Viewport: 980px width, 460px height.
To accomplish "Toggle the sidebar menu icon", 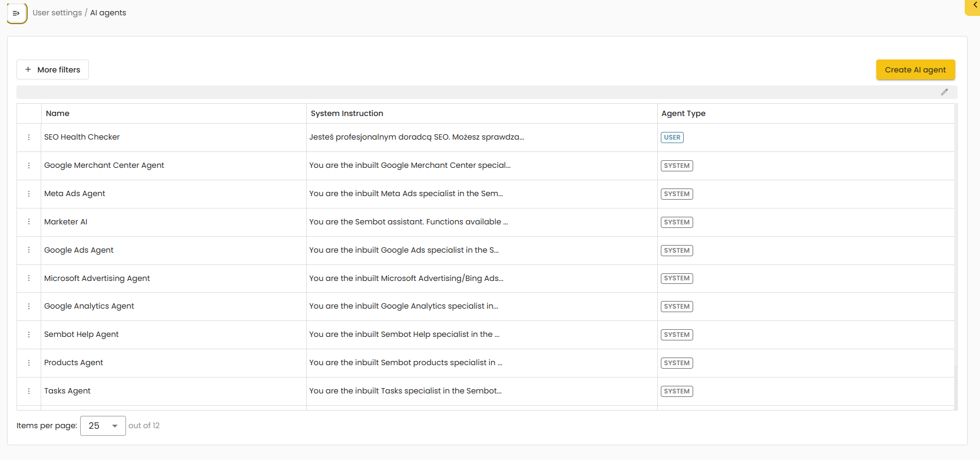I will pyautogui.click(x=16, y=13).
